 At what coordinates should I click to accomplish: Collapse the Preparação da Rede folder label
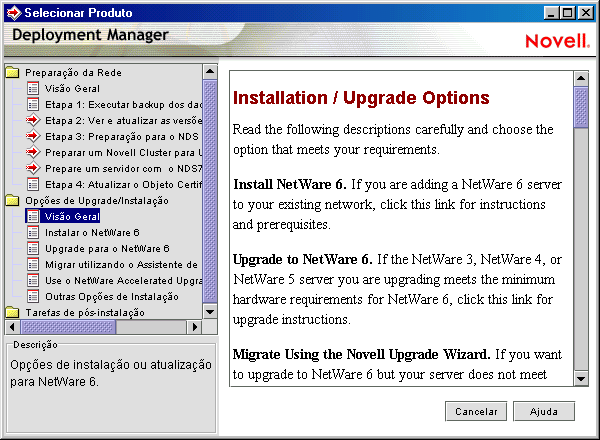click(x=73, y=73)
